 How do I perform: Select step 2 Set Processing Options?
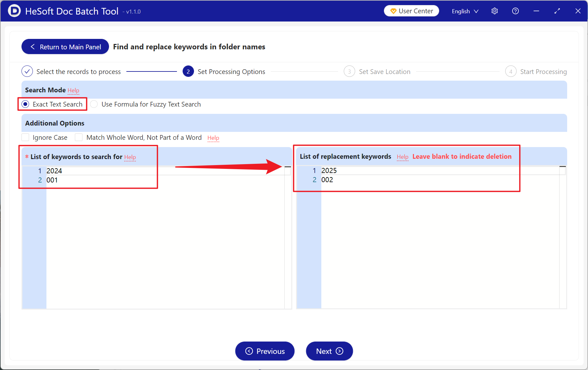224,72
